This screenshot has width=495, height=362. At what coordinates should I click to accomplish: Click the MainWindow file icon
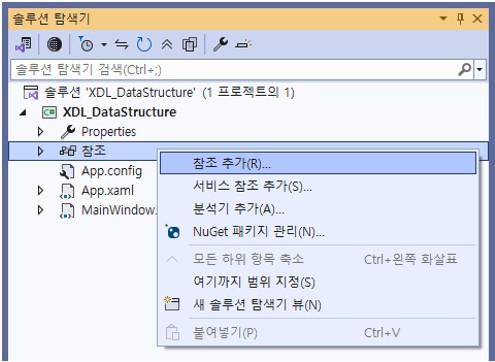[x=67, y=211]
